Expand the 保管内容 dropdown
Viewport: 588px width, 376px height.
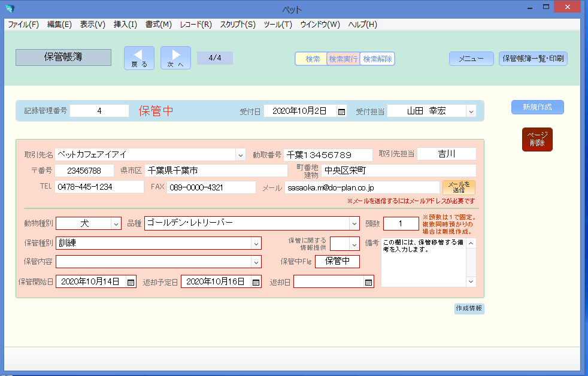pyautogui.click(x=256, y=262)
